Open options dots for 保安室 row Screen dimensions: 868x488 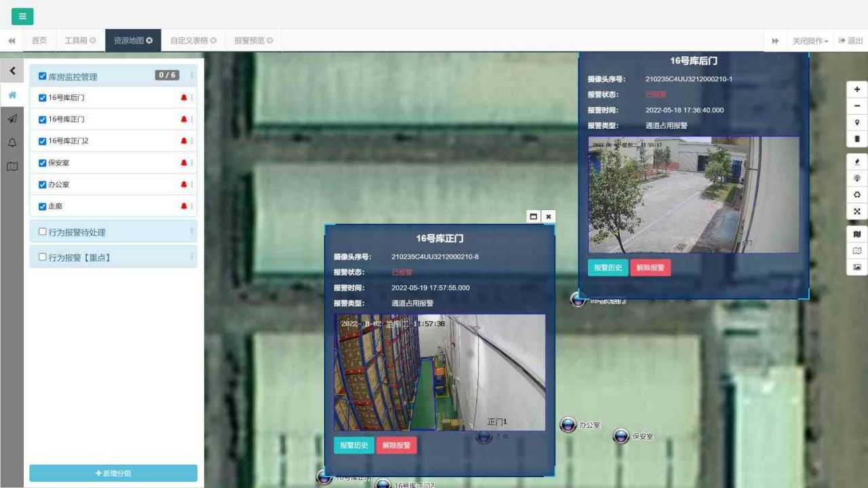pyautogui.click(x=192, y=163)
